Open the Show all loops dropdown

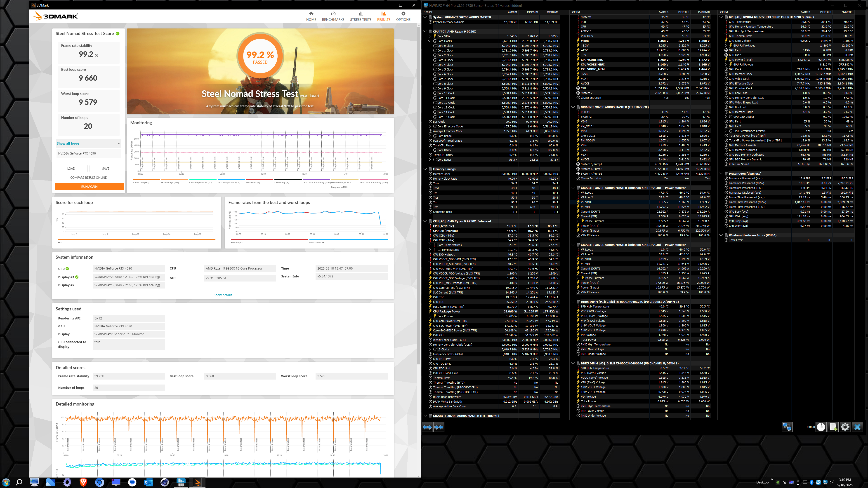pos(88,143)
